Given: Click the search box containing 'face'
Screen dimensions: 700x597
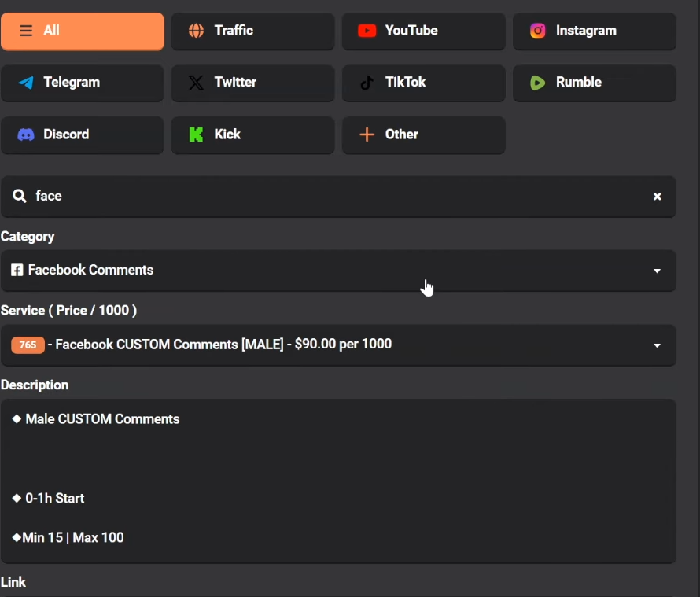Looking at the screenshot, I should (x=338, y=197).
